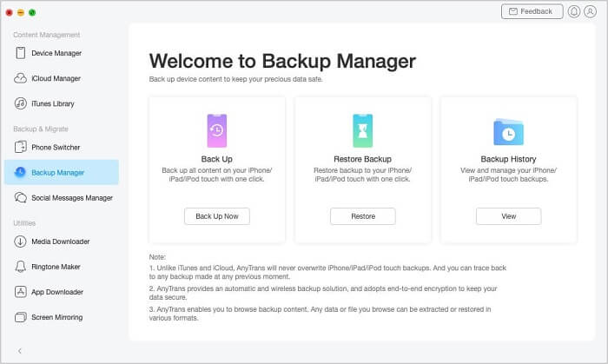608x364 pixels.
Task: Switch to iCloud Manager
Action: click(x=56, y=78)
